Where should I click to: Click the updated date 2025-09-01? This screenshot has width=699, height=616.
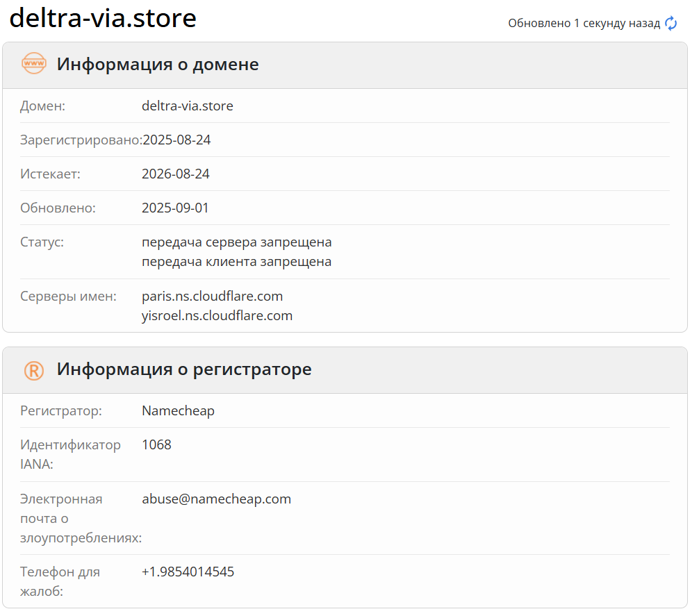175,208
